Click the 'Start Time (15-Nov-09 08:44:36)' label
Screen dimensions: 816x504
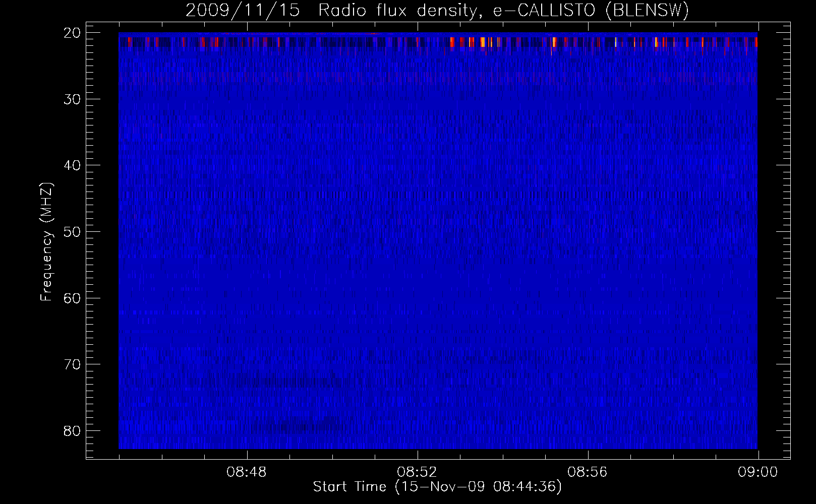click(x=437, y=487)
